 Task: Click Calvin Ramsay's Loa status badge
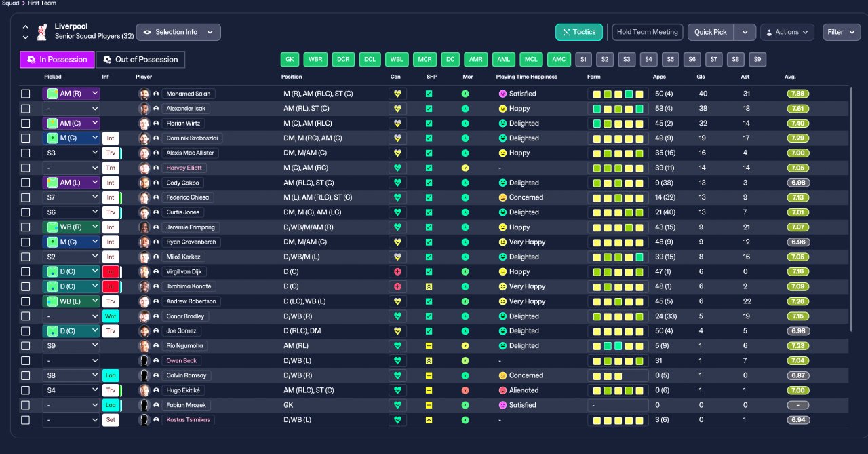pos(111,375)
